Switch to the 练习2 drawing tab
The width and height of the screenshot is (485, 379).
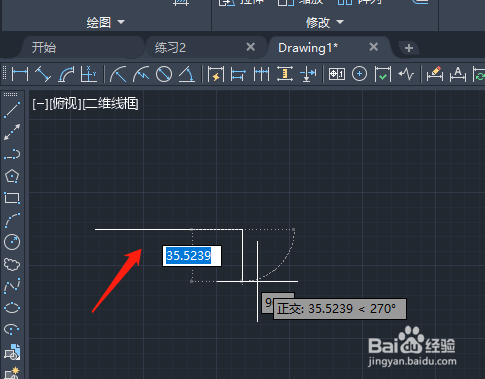pyautogui.click(x=170, y=48)
